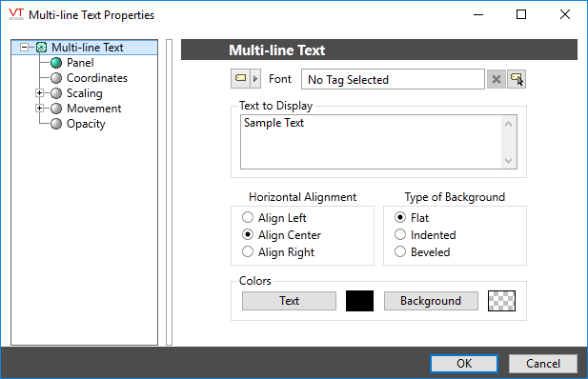
Task: Expand the Scaling tree node
Action: pos(39,92)
